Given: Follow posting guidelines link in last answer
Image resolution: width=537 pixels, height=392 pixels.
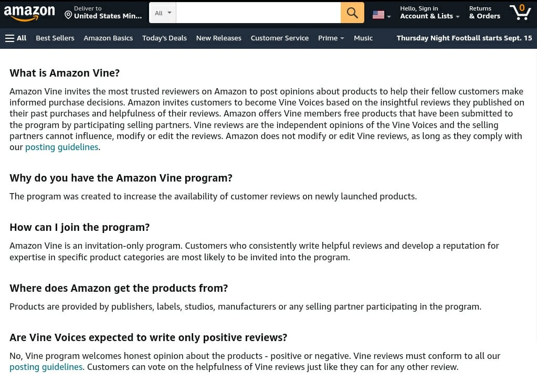Looking at the screenshot, I should [46, 367].
